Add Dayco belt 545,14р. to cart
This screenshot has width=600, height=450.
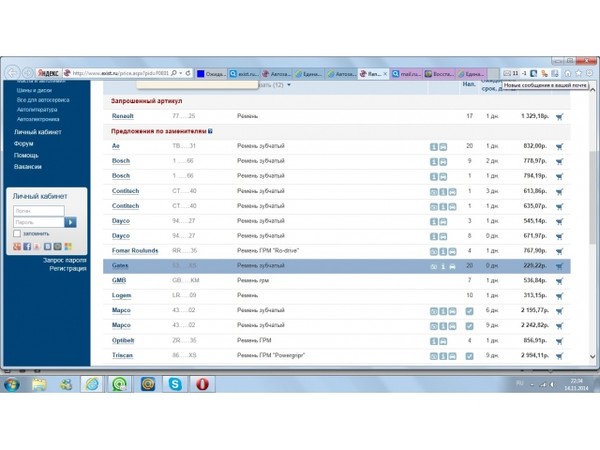559,221
